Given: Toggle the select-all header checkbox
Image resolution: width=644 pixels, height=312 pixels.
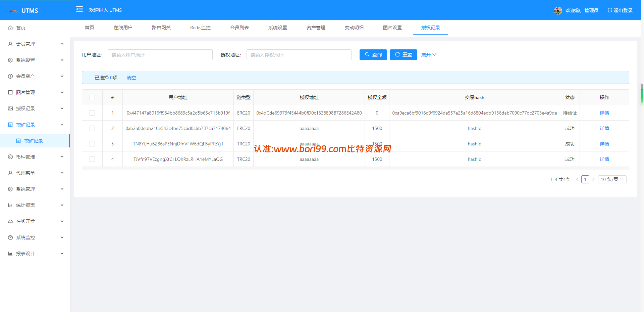Looking at the screenshot, I should point(92,97).
